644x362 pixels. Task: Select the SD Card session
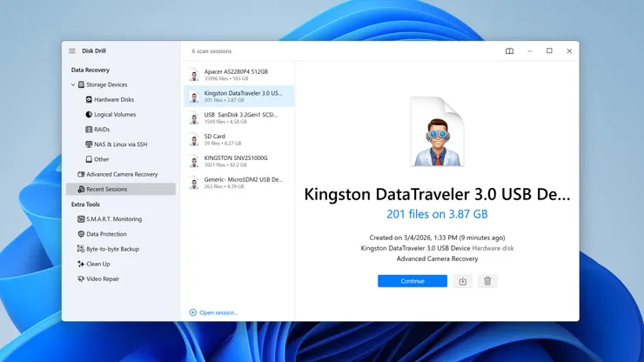point(239,139)
